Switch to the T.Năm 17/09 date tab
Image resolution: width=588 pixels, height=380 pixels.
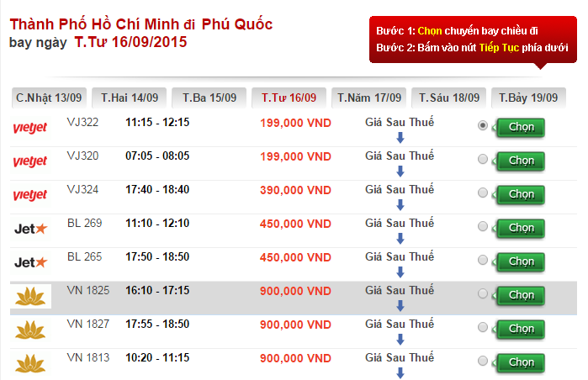tap(369, 98)
